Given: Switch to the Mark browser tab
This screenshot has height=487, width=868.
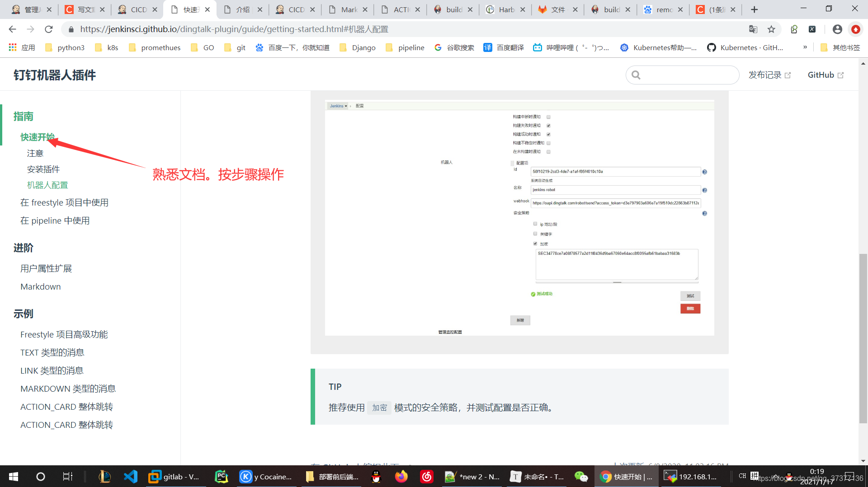Looking at the screenshot, I should tap(348, 9).
